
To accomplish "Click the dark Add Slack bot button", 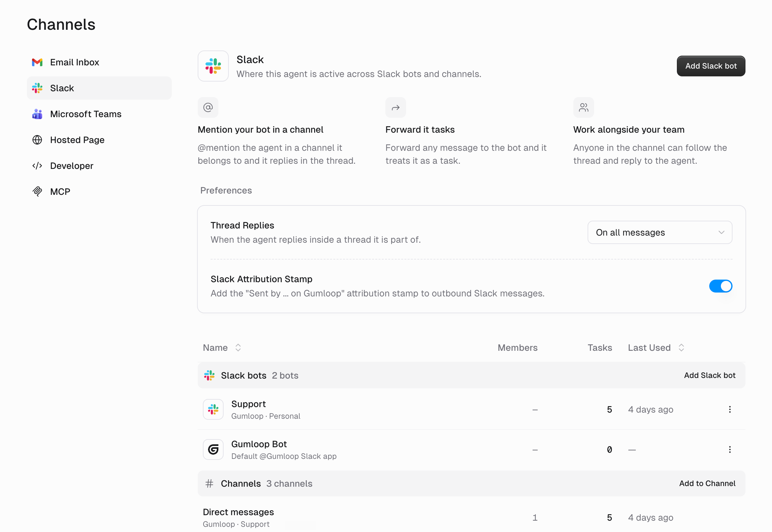I will click(711, 66).
